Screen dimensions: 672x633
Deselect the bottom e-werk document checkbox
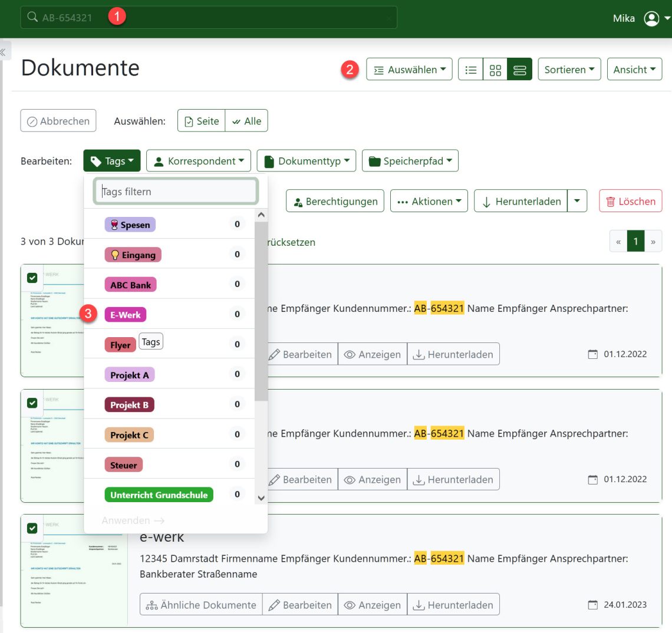point(32,527)
